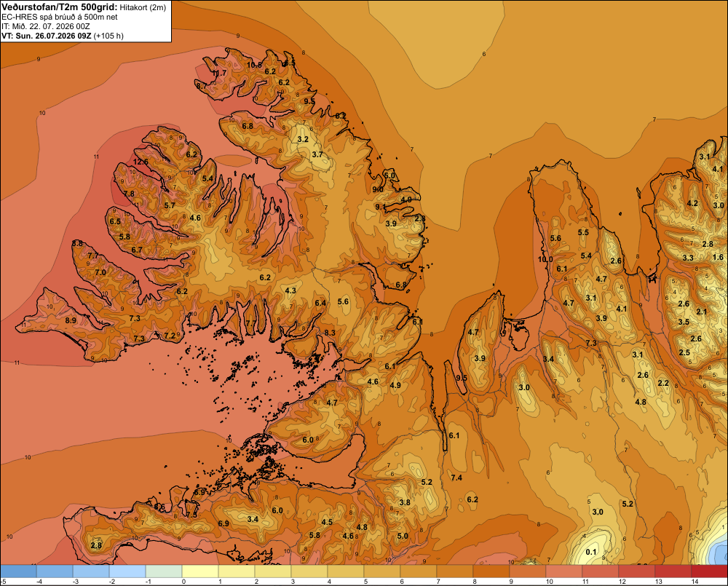Click the 0.1 temperature value on glacier
Viewport: 728px width, 586px height.
click(591, 552)
